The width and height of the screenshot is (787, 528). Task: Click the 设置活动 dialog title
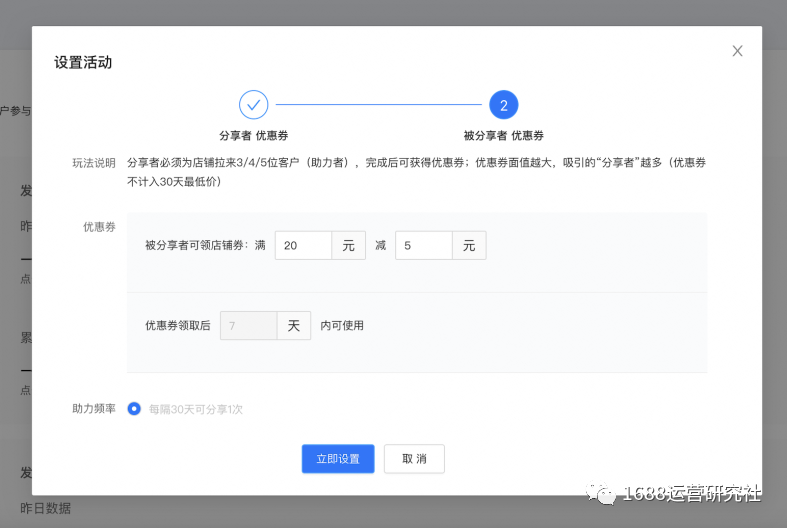click(83, 63)
